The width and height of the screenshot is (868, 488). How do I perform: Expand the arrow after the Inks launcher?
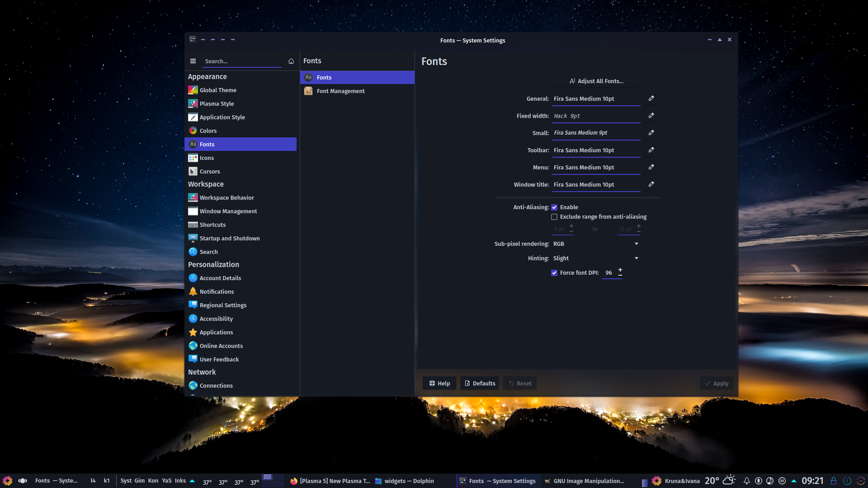pyautogui.click(x=192, y=481)
